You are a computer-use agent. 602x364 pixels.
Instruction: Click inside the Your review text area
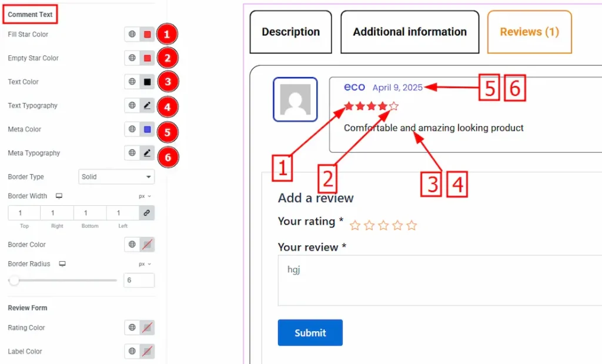pyautogui.click(x=440, y=280)
